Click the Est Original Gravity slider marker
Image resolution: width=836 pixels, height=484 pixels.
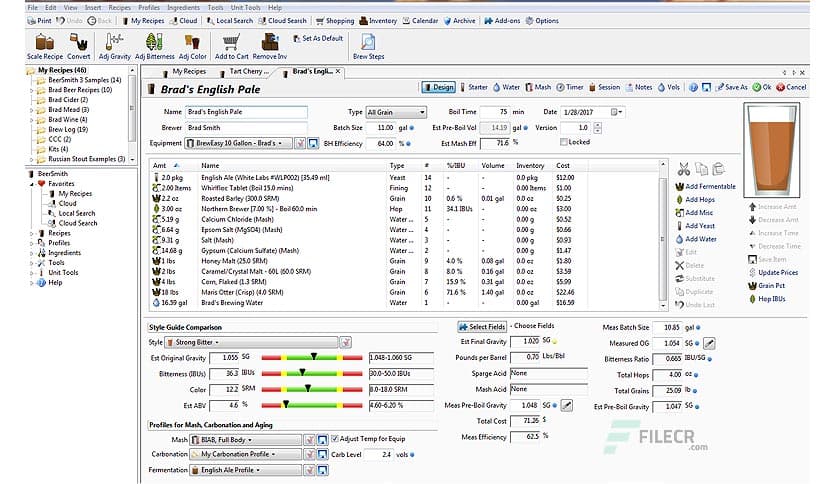(x=314, y=356)
